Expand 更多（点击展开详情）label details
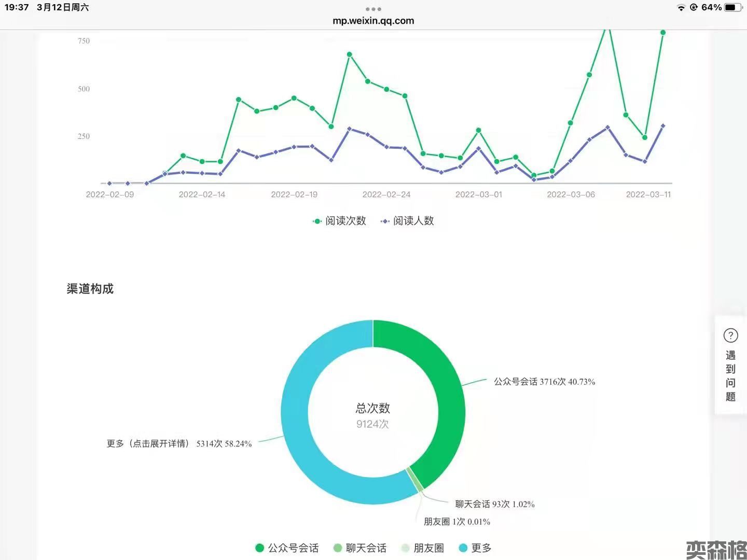 click(x=179, y=444)
